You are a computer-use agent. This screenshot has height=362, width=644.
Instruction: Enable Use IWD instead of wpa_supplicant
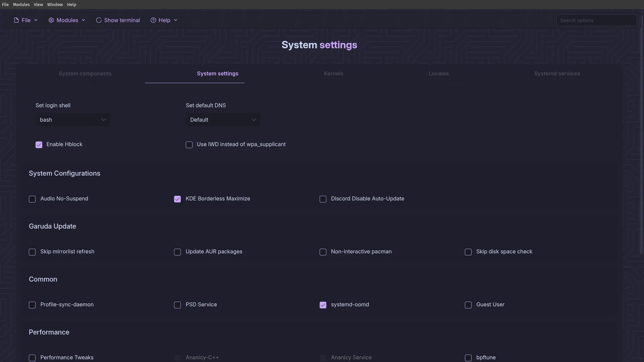click(x=189, y=145)
